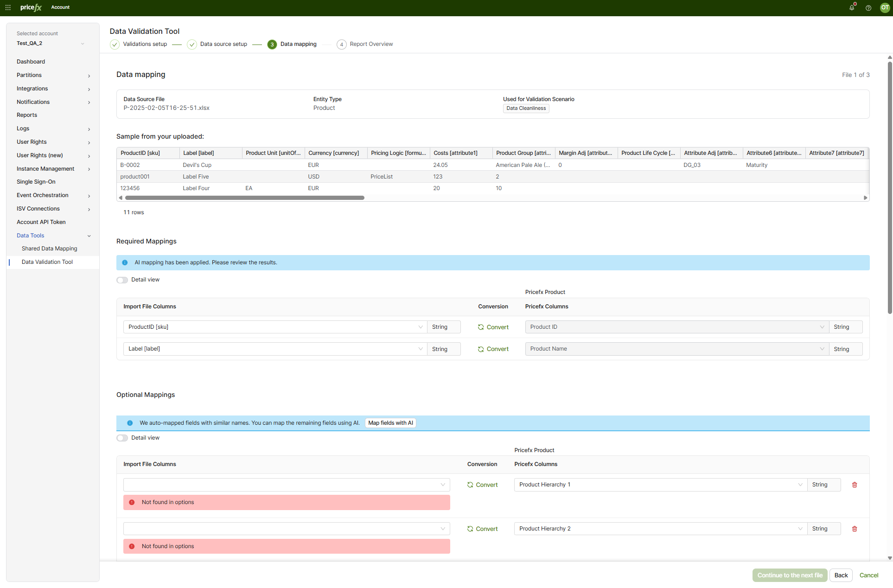893x588 pixels.
Task: Click the Map fields with AI button
Action: 390,423
